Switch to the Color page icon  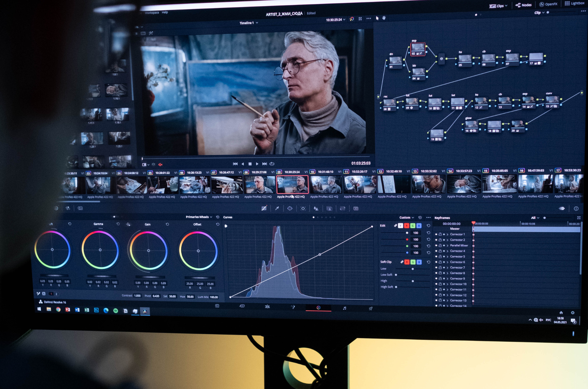coord(318,308)
